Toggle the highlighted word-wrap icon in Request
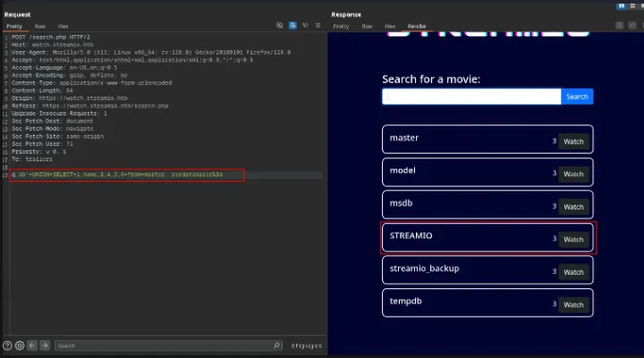 [292, 25]
